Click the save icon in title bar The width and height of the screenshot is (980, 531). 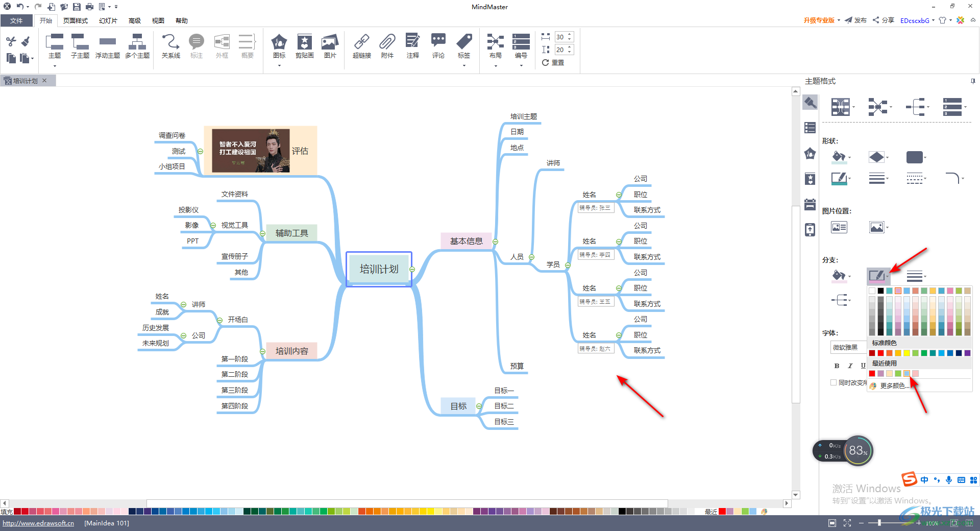pos(77,7)
